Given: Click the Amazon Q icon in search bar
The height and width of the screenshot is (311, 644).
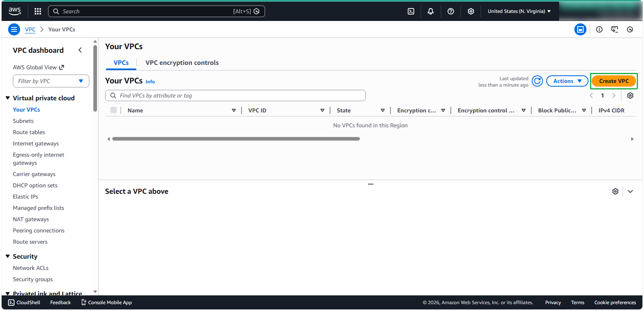Looking at the screenshot, I should coord(256,11).
